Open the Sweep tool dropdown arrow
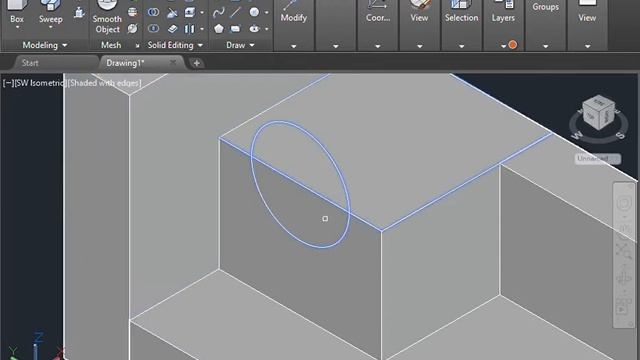The width and height of the screenshot is (640, 360). (x=51, y=27)
